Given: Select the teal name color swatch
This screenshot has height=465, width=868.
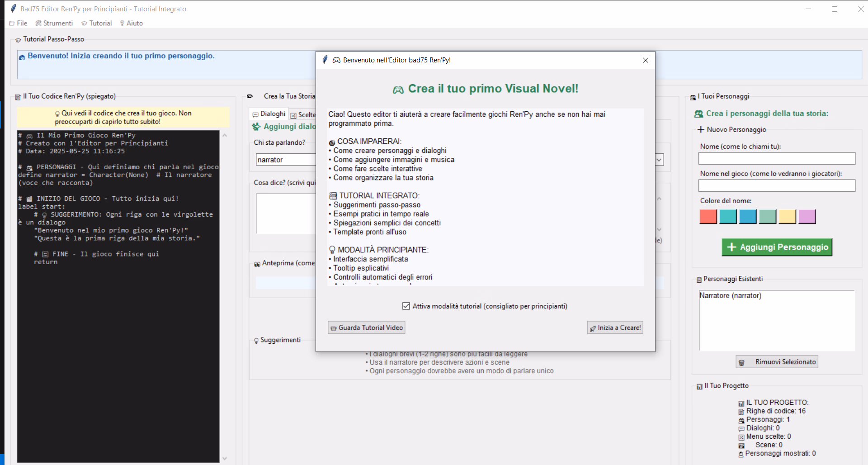Looking at the screenshot, I should 728,217.
